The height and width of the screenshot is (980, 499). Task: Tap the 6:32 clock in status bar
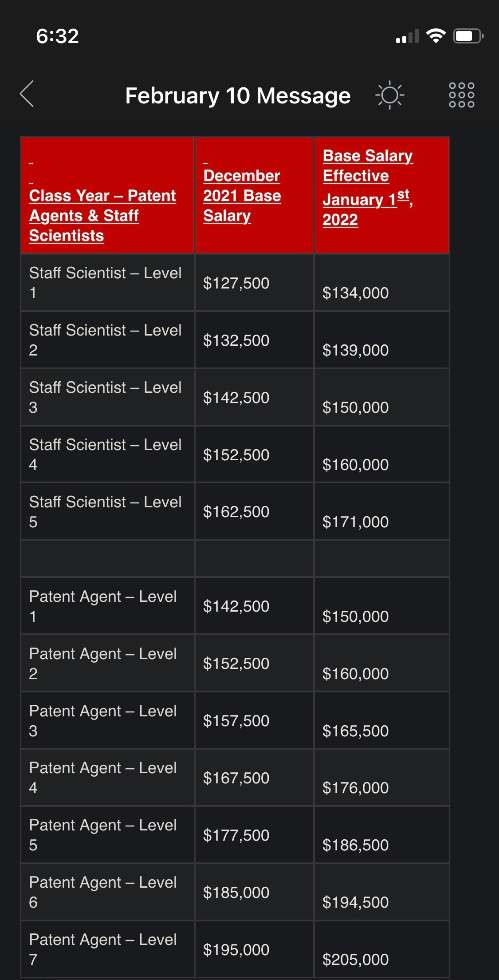pyautogui.click(x=57, y=36)
